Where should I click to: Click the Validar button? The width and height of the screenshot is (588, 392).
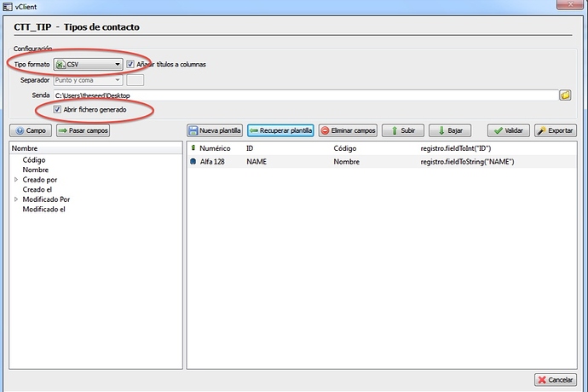[x=509, y=130]
